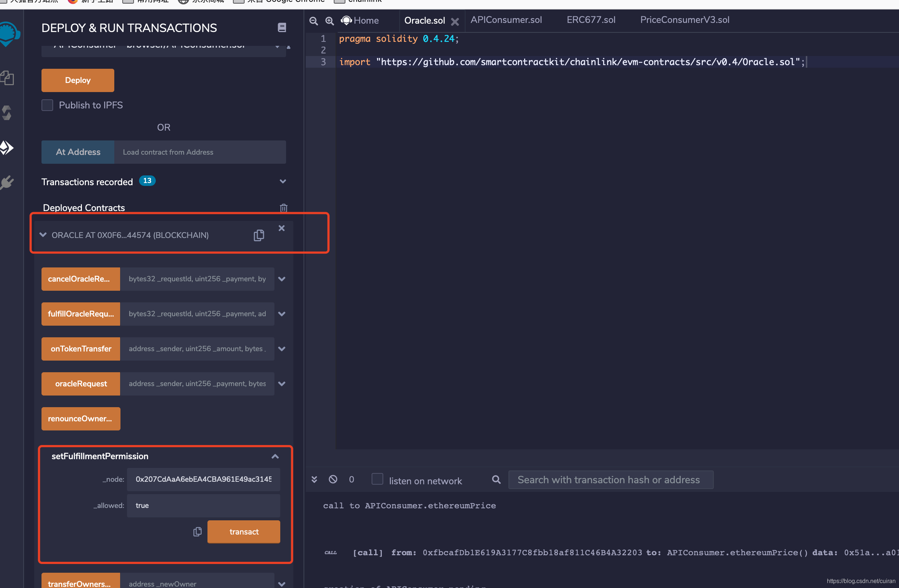Collapse the setFulfillmentPermission function panel

point(275,457)
